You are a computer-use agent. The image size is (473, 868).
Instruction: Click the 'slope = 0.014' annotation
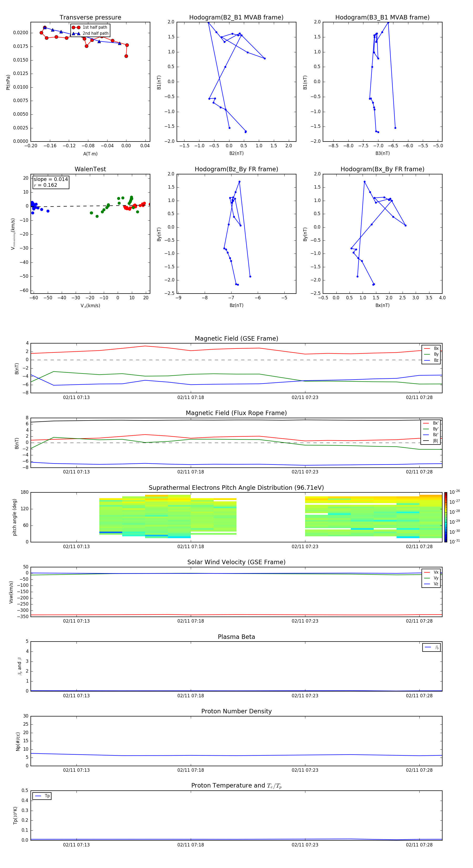51,179
